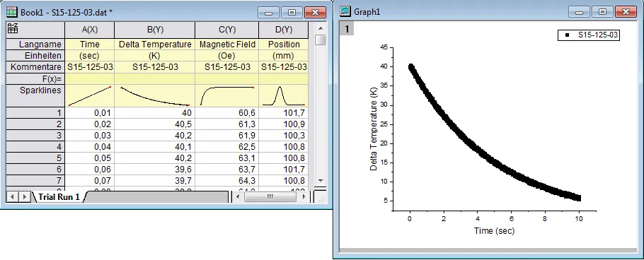Viewport: 644px width, 260px height.
Task: Click the Sparklines row label
Action: 35,95
